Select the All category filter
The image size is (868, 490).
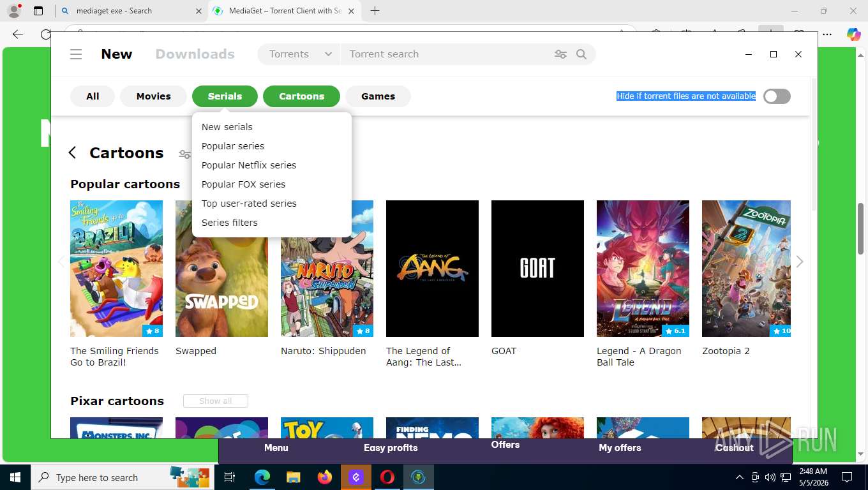point(93,96)
